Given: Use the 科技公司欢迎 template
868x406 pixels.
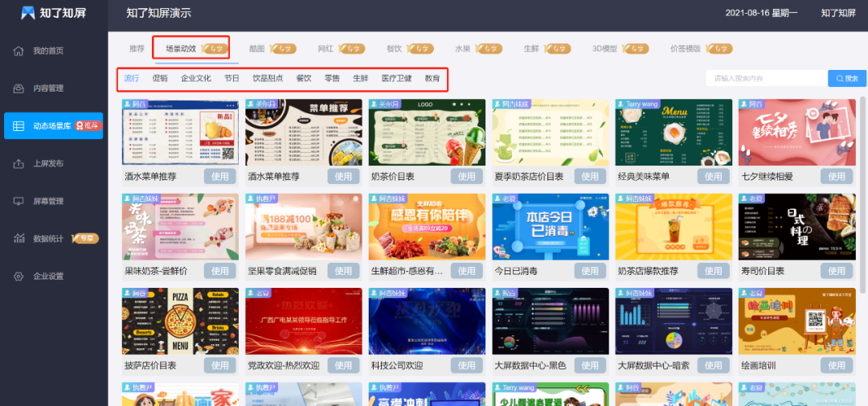Looking at the screenshot, I should click(467, 366).
